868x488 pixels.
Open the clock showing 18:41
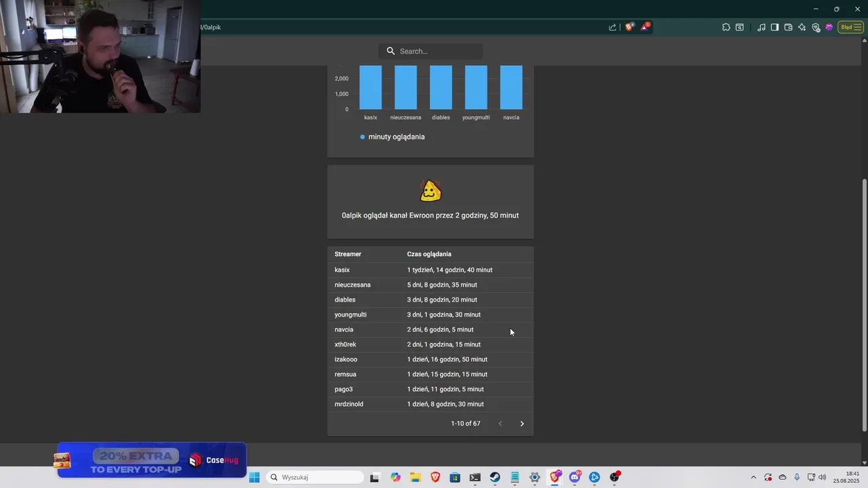(847, 477)
